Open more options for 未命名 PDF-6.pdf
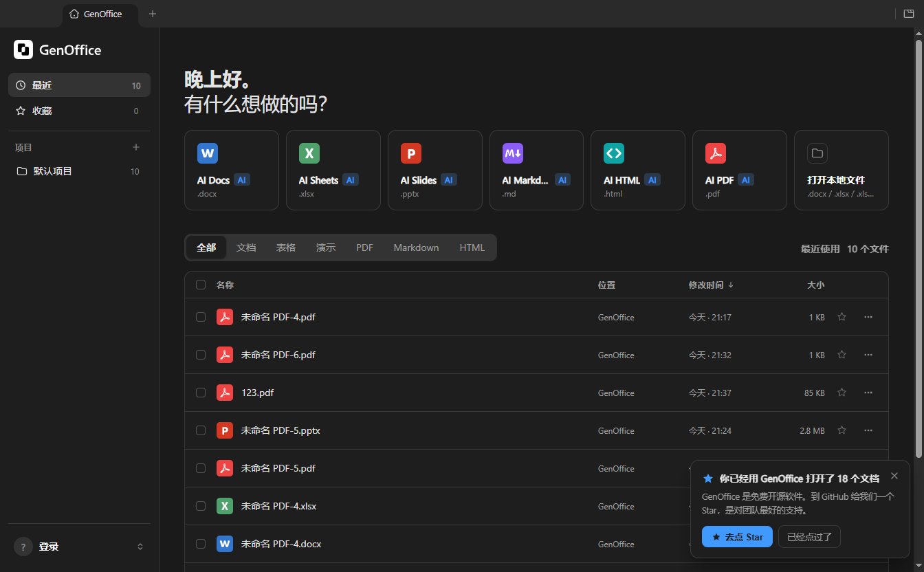 [868, 355]
